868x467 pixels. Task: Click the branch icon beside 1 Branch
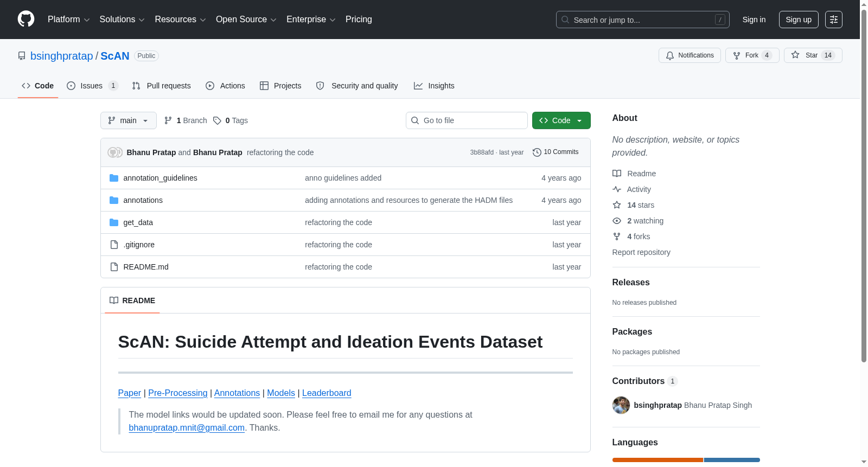(x=168, y=120)
